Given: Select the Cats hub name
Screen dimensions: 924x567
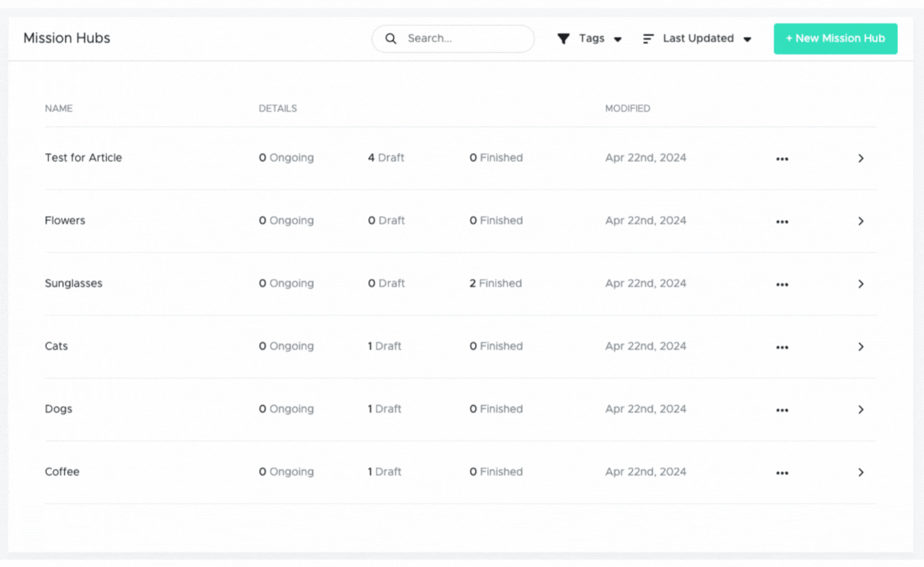Looking at the screenshot, I should coord(57,346).
